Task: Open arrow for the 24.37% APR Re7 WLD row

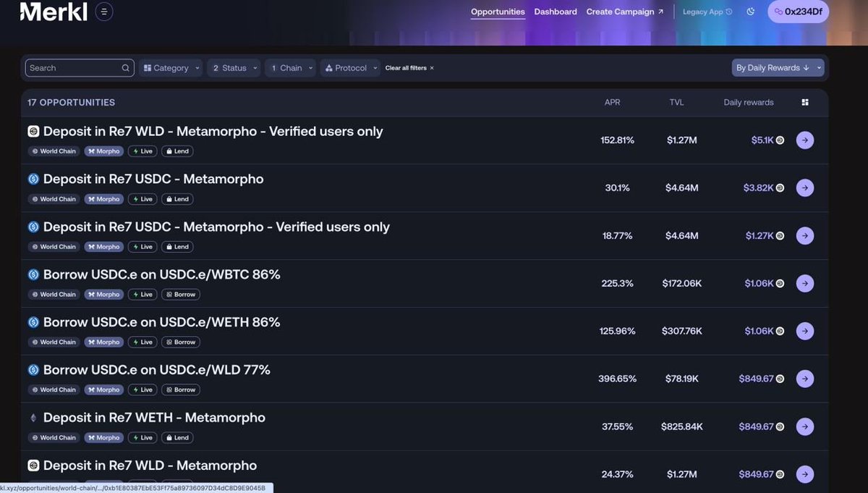Action: coord(805,474)
